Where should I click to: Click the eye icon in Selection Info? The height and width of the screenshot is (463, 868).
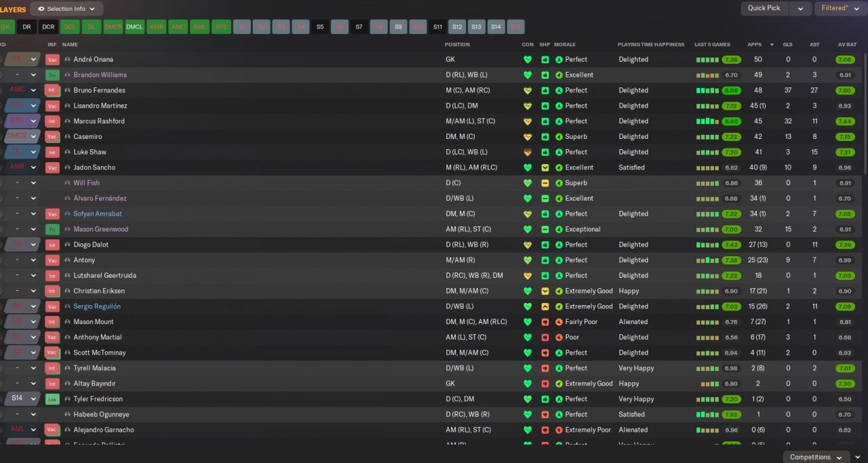(x=41, y=9)
